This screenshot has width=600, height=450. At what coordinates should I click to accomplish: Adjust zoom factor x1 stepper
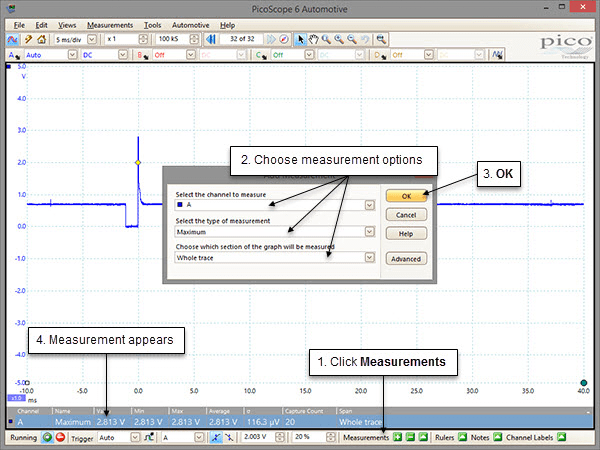[143, 39]
